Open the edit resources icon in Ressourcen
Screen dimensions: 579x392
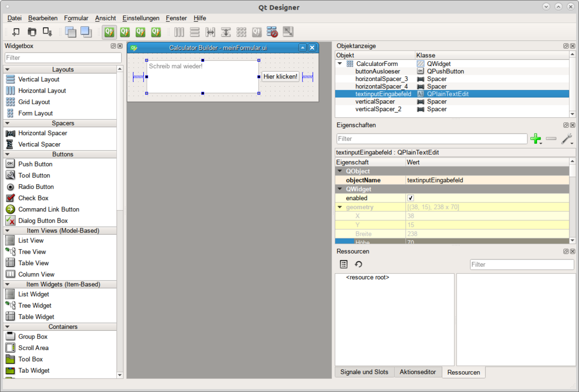tap(344, 264)
